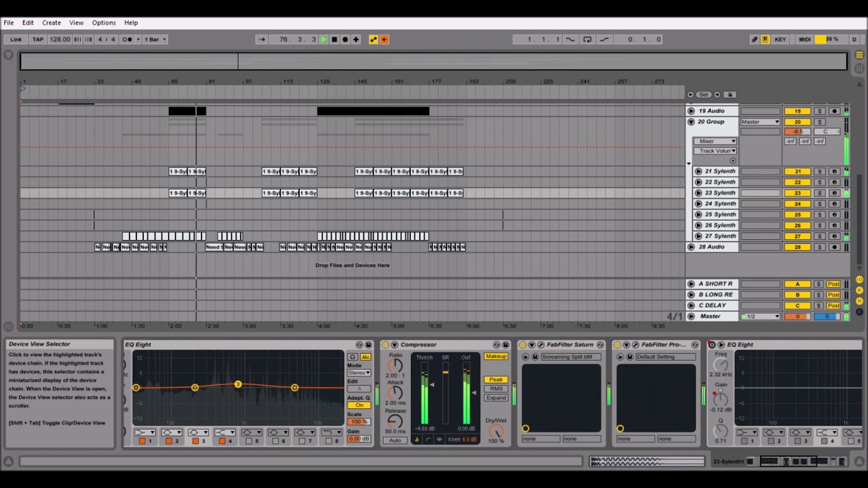Image resolution: width=868 pixels, height=488 pixels.
Task: Toggle the Follow arrow button
Action: coord(261,39)
